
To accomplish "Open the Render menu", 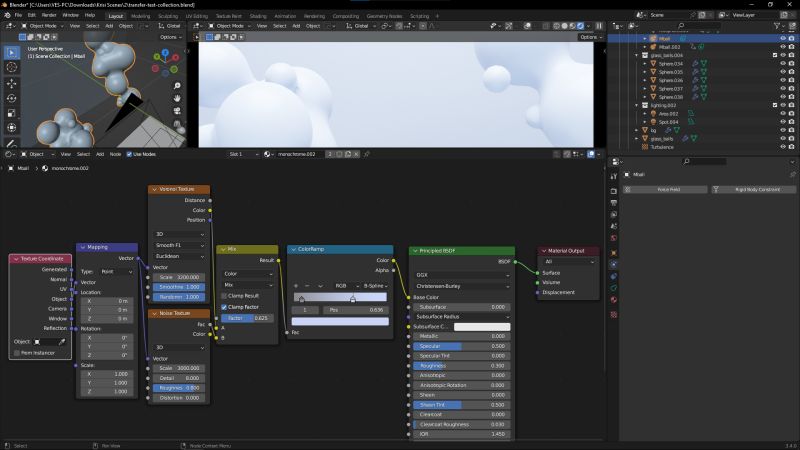I will [x=49, y=15].
